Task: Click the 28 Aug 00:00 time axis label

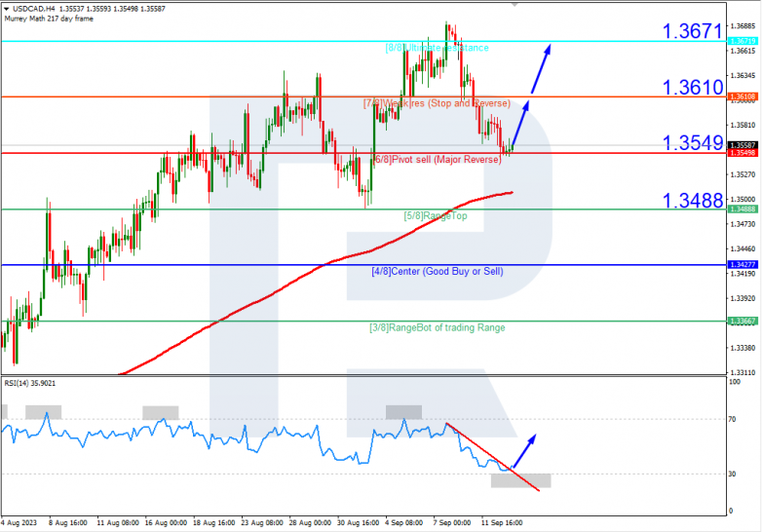Action: point(310,523)
